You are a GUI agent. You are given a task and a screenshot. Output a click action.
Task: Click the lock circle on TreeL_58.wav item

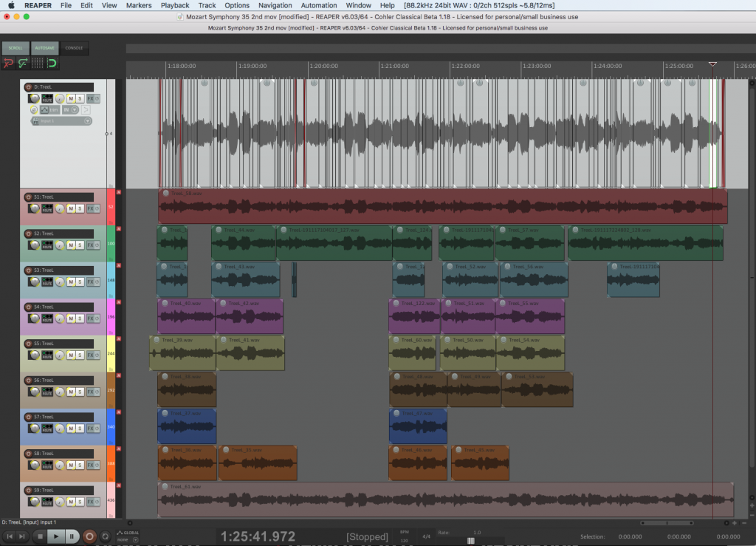point(166,194)
